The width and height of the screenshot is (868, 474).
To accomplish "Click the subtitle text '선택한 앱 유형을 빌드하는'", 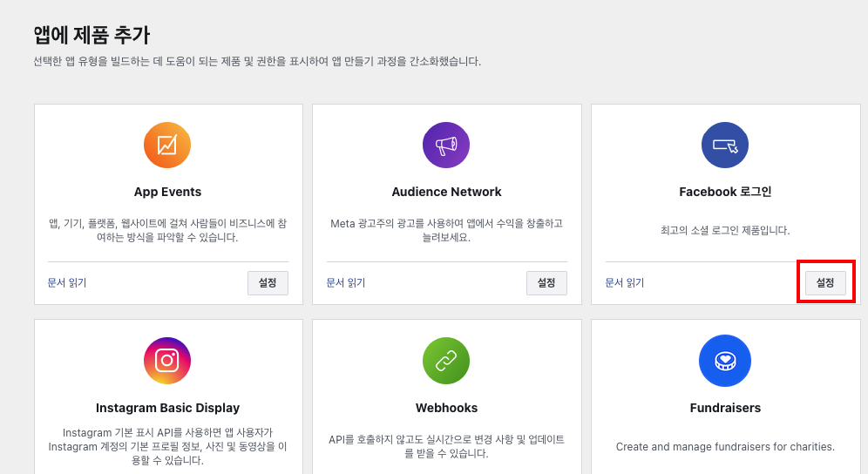I will 257,62.
